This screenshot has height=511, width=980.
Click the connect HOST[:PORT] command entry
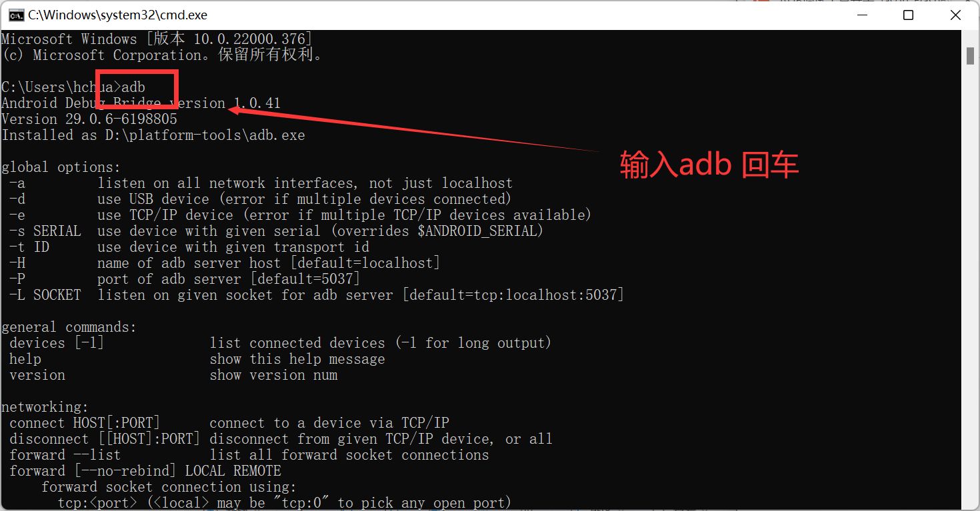(85, 423)
